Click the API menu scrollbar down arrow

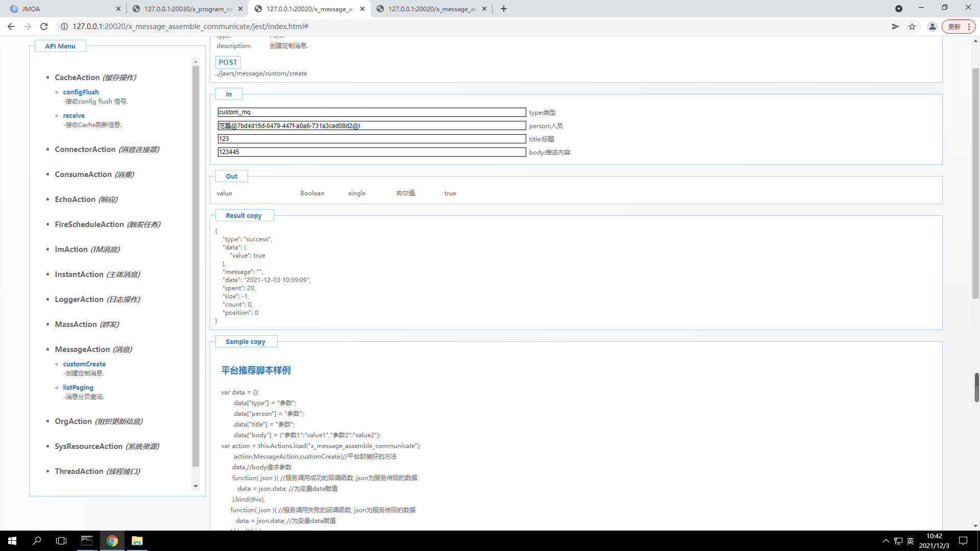195,486
